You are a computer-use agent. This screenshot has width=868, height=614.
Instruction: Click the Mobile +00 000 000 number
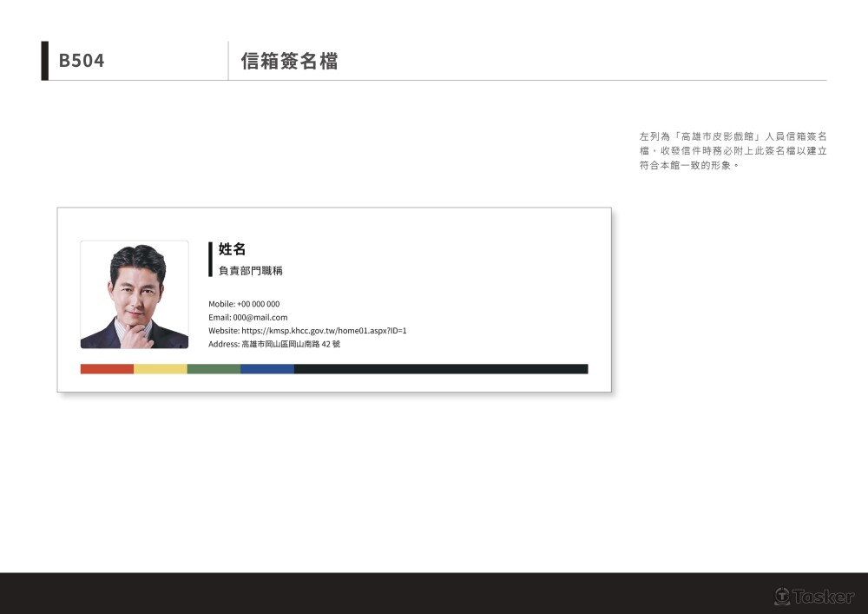[258, 304]
